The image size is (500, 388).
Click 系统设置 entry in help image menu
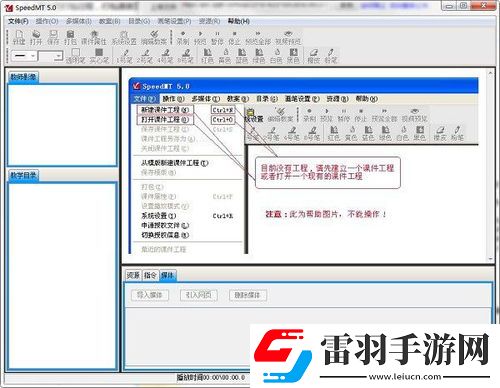pyautogui.click(x=159, y=216)
